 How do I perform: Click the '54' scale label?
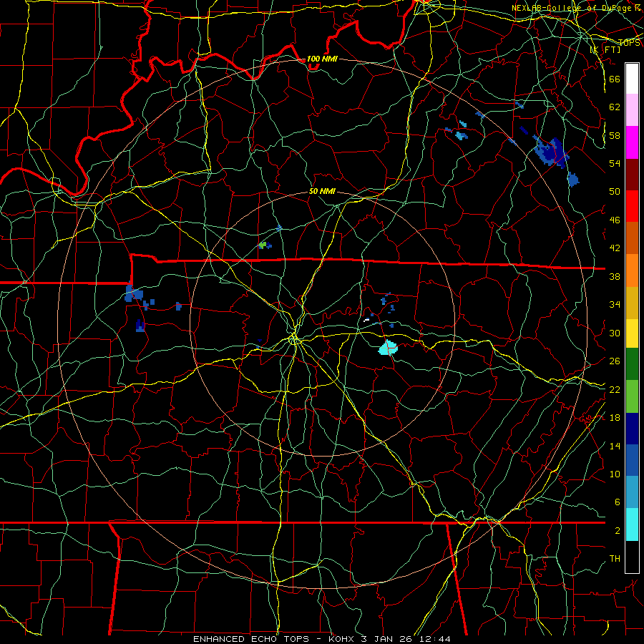pos(615,163)
